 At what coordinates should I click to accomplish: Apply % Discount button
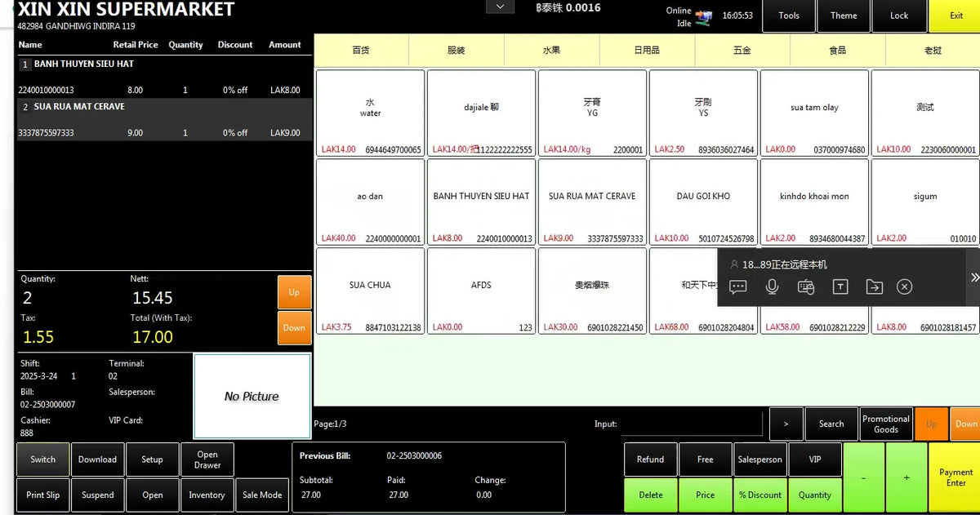(759, 495)
